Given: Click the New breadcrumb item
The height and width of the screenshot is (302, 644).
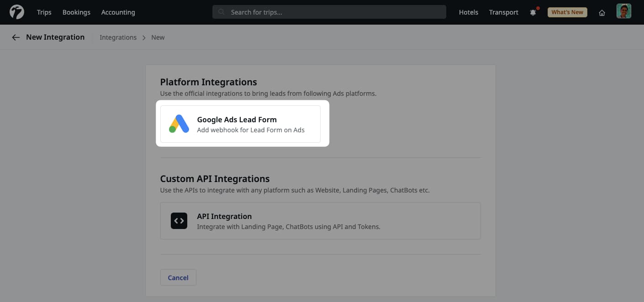Looking at the screenshot, I should pyautogui.click(x=158, y=37).
